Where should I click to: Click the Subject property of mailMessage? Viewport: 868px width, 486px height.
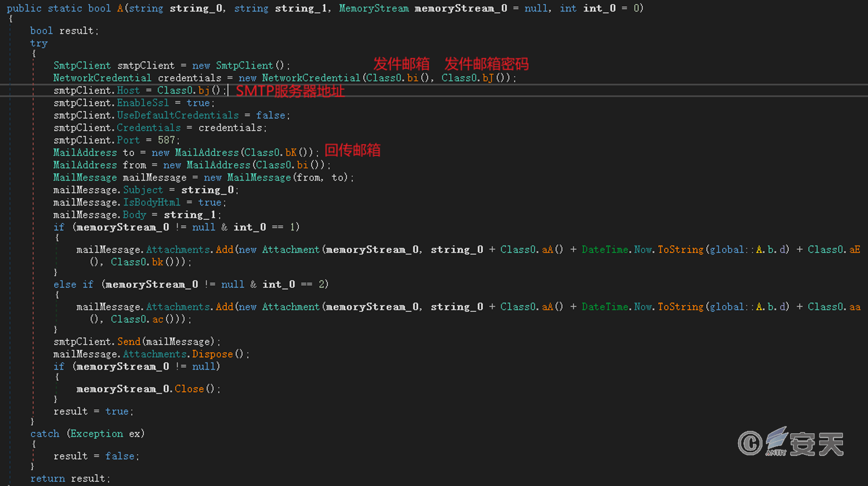click(143, 190)
